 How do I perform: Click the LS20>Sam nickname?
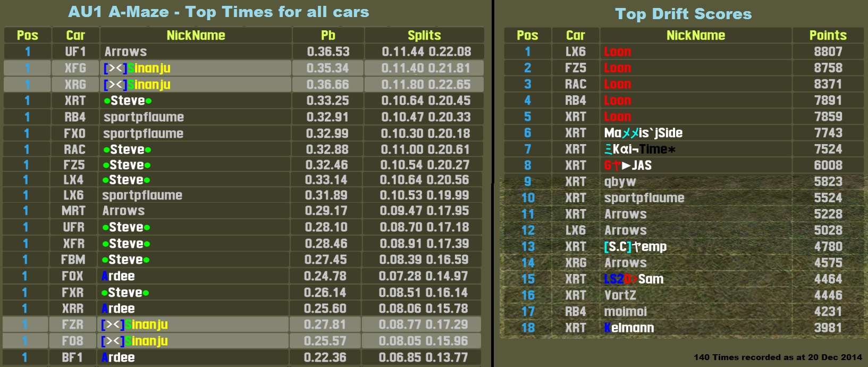634,279
